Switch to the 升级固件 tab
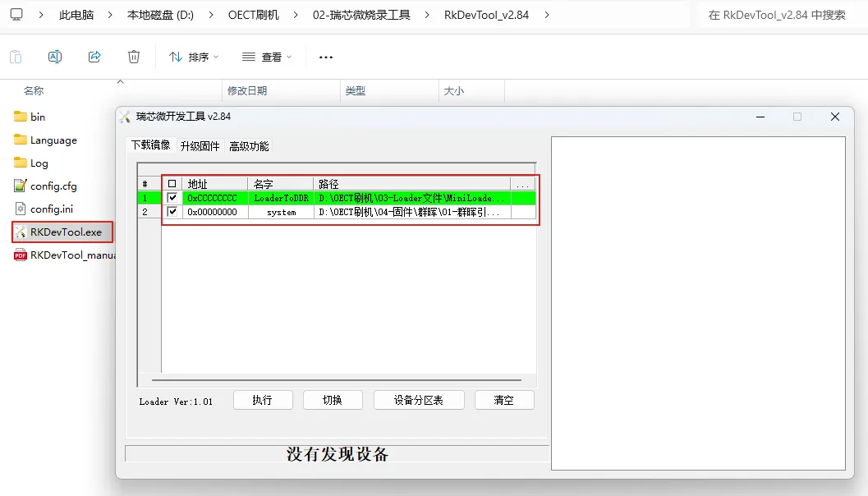This screenshot has height=496, width=868. point(200,146)
